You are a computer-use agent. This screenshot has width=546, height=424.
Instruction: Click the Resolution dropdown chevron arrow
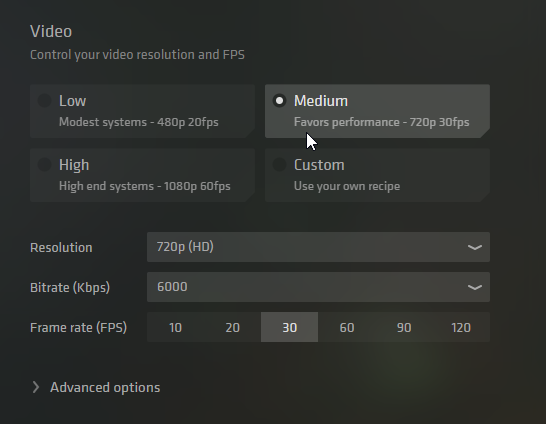coord(475,247)
